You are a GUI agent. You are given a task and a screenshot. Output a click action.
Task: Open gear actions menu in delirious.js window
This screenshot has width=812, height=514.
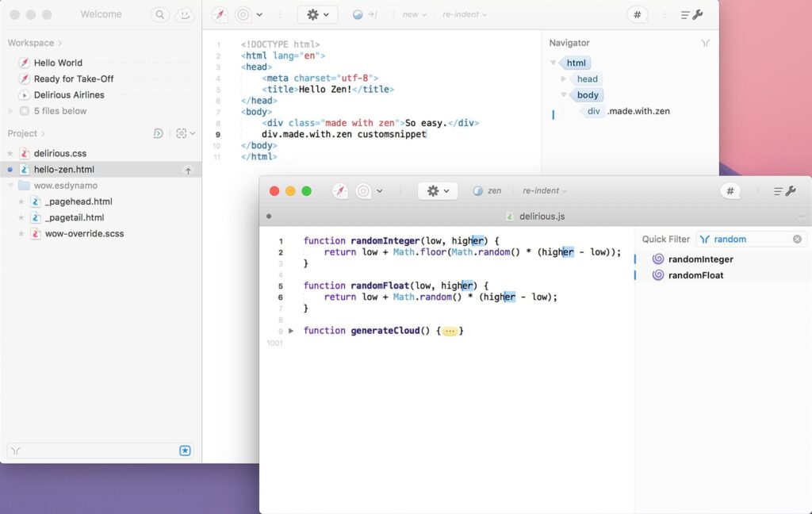(438, 190)
